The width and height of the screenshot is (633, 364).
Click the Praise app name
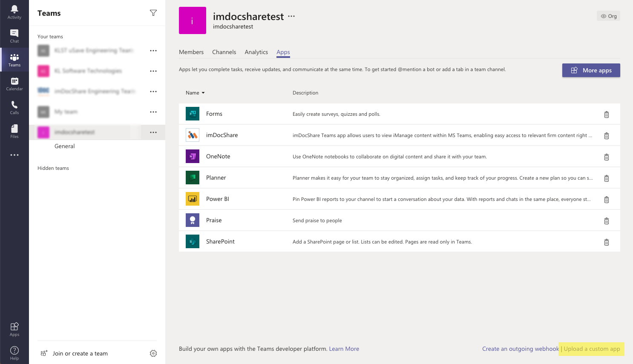pyautogui.click(x=214, y=220)
